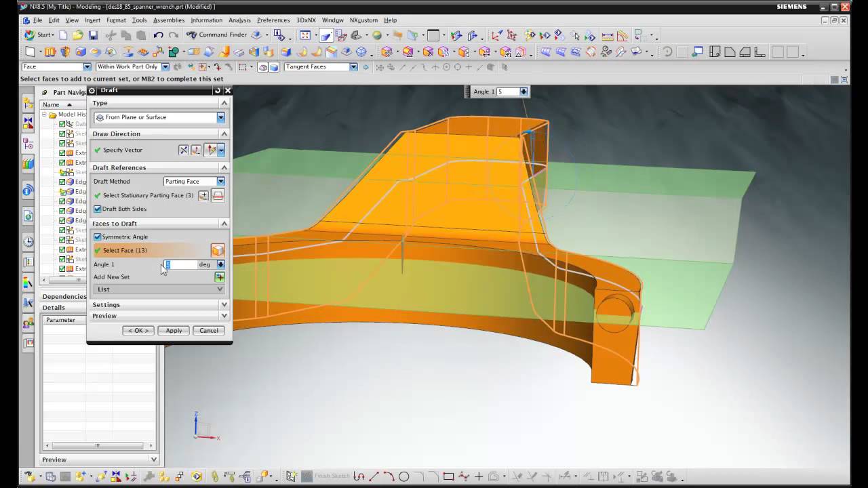Open the Vector Dialog icon

point(196,150)
